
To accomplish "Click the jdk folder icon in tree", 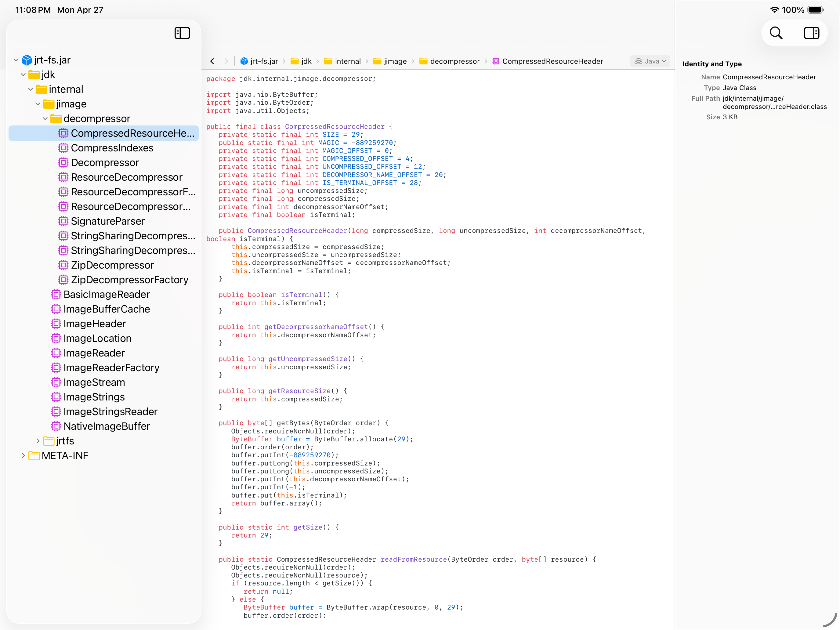I will click(34, 74).
